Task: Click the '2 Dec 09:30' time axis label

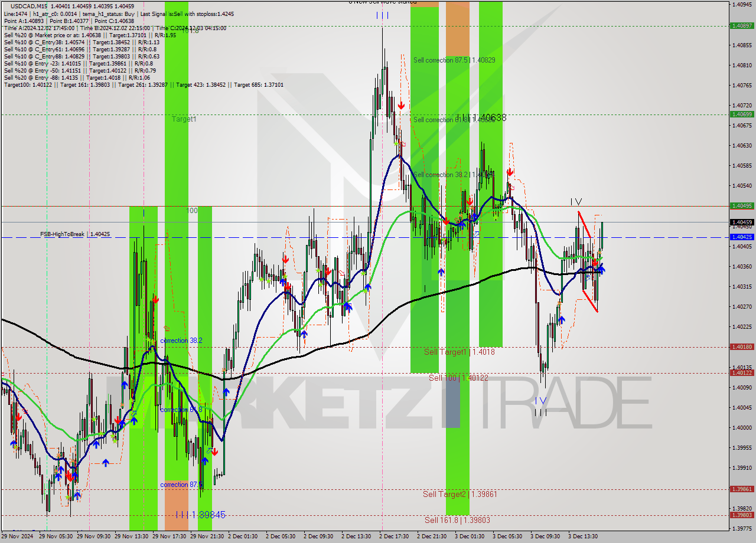Action: (318, 537)
